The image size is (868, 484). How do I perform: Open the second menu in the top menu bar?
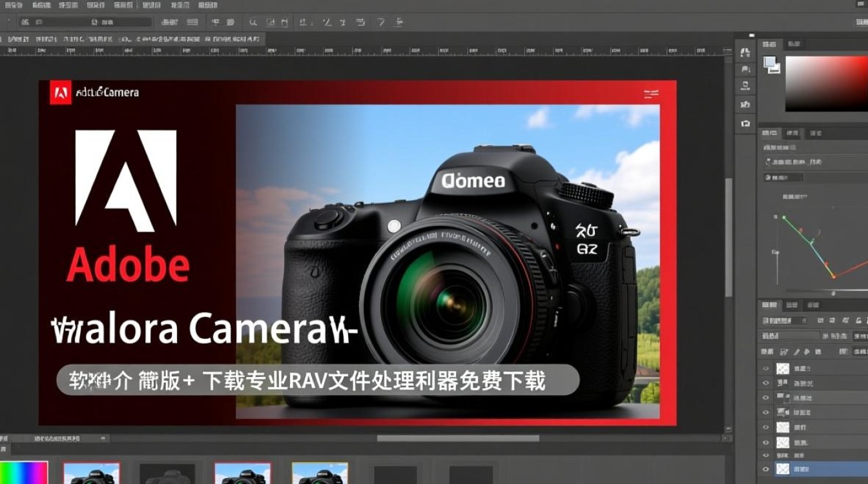41,5
